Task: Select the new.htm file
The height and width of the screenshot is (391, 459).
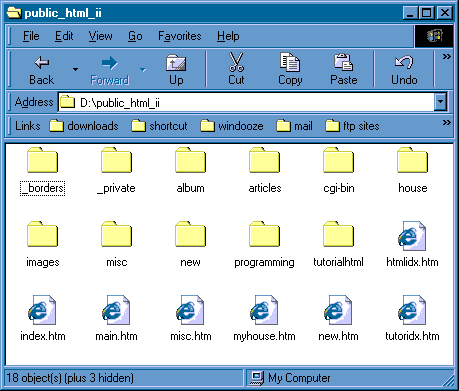Action: tap(339, 319)
